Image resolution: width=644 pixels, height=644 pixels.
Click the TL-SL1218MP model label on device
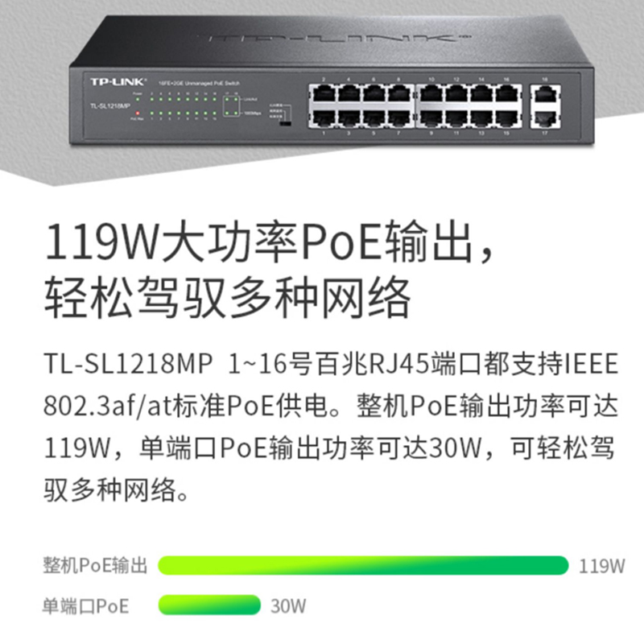109,106
